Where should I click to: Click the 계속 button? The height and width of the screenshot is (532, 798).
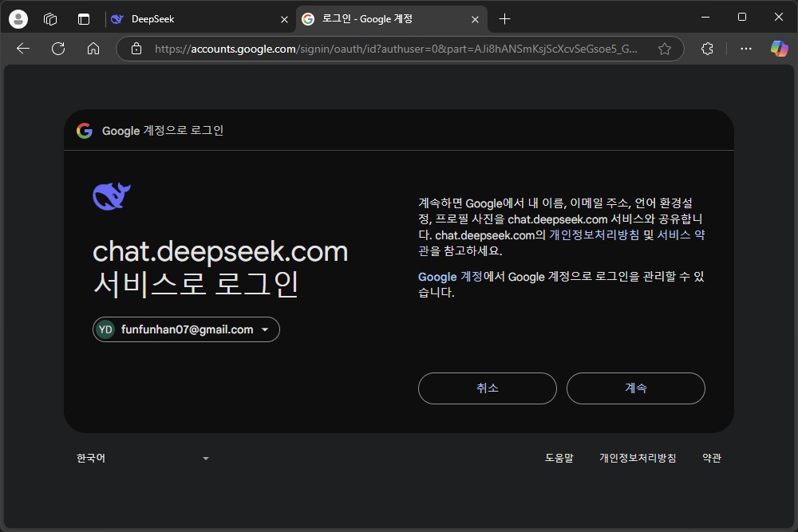point(636,388)
